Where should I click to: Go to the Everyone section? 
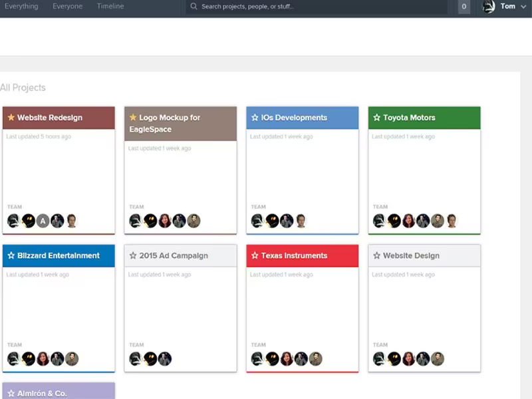67,6
